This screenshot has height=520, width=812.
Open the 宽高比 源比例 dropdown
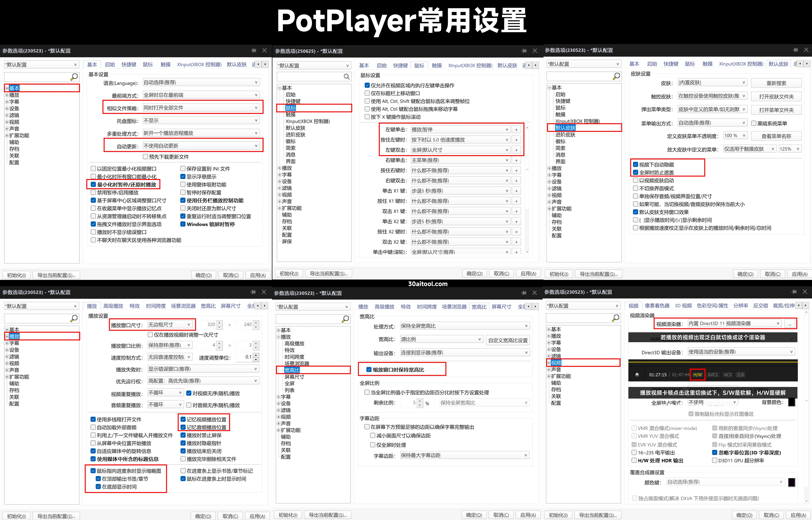click(x=441, y=339)
